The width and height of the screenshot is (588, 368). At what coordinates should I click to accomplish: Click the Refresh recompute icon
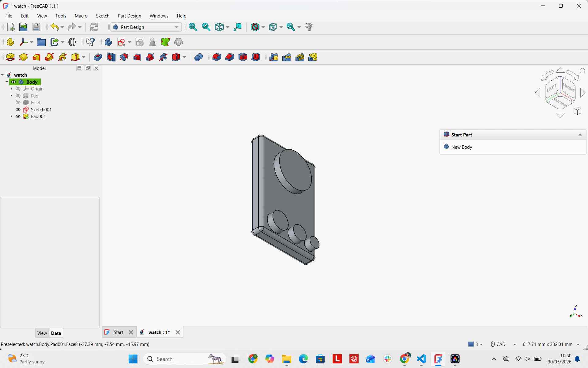point(94,27)
